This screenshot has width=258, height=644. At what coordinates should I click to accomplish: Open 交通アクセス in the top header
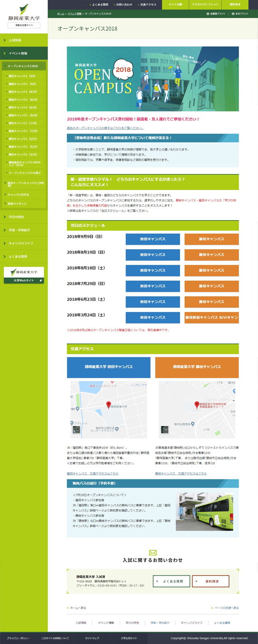pos(147,4)
